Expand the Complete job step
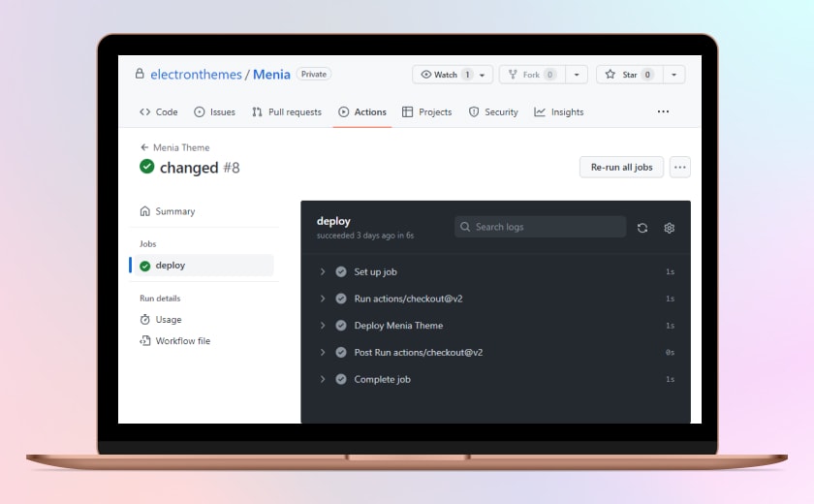 [323, 379]
